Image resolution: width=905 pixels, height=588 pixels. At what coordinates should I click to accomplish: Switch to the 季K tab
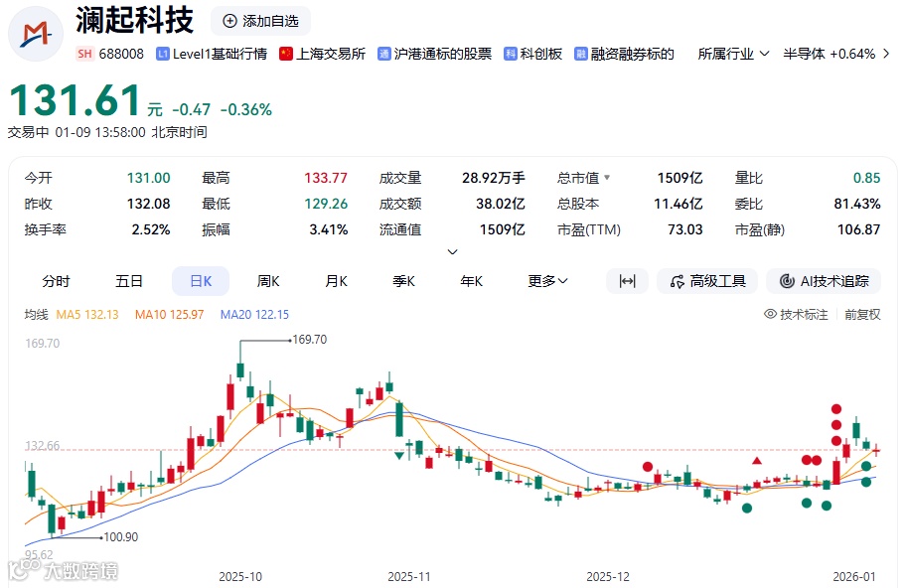404,281
